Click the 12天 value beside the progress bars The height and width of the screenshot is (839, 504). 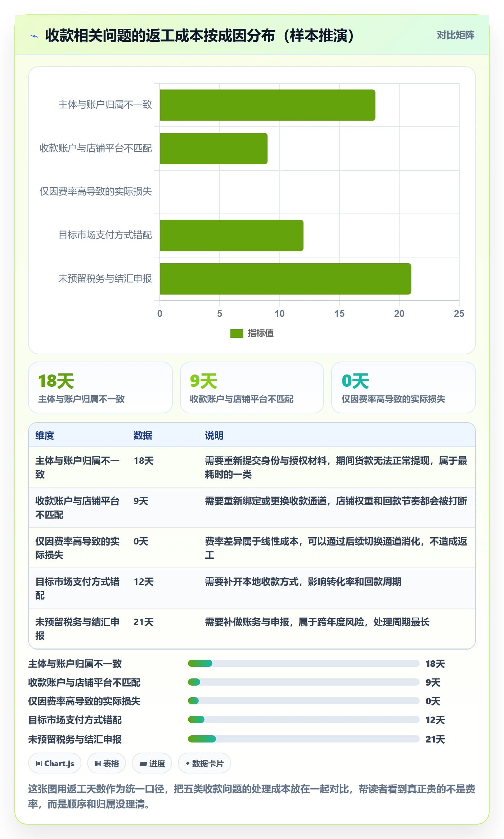tap(435, 720)
